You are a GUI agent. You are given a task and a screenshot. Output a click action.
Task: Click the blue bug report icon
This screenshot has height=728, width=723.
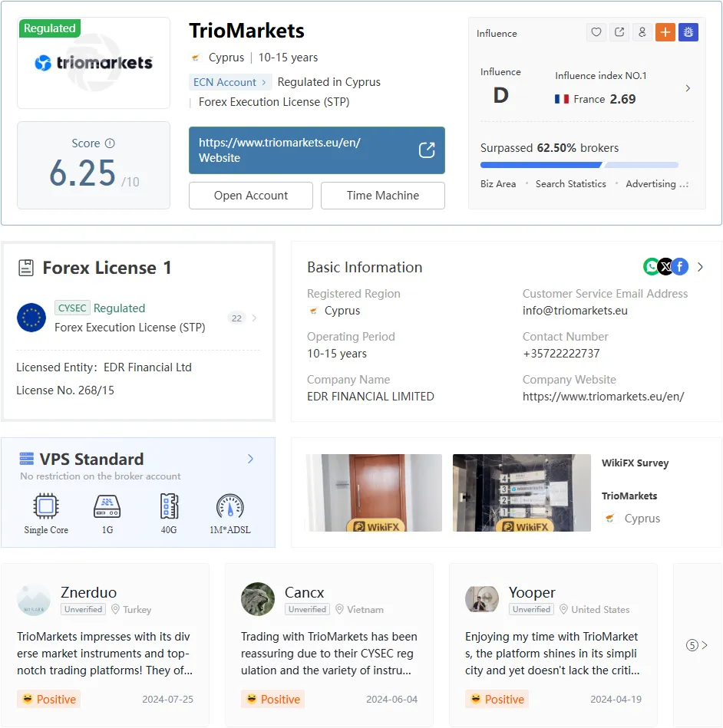tap(688, 32)
